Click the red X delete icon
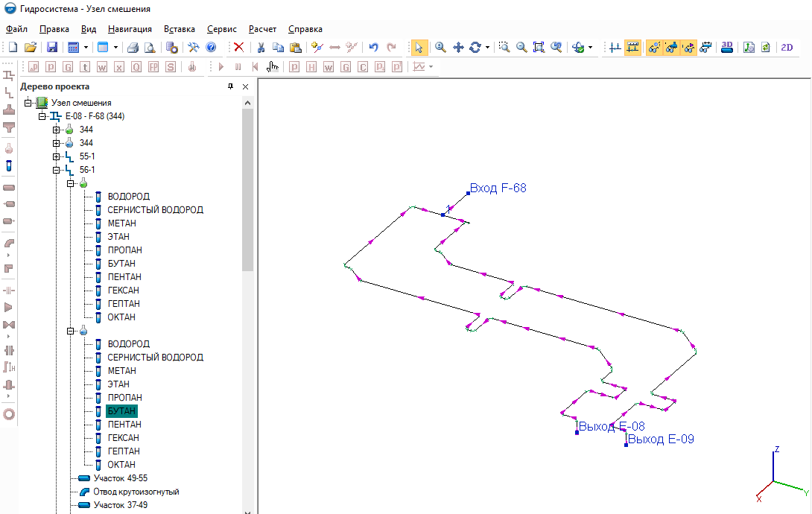The height and width of the screenshot is (514, 812). 238,48
